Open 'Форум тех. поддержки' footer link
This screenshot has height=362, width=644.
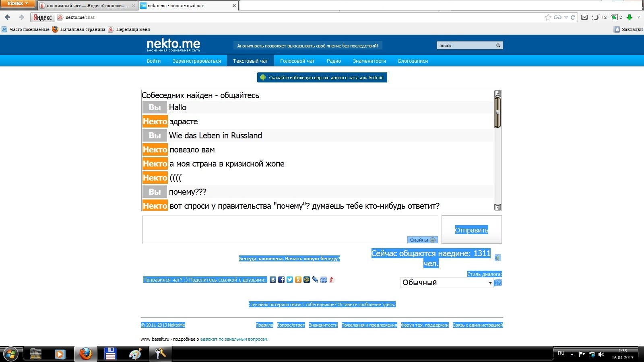pos(425,325)
